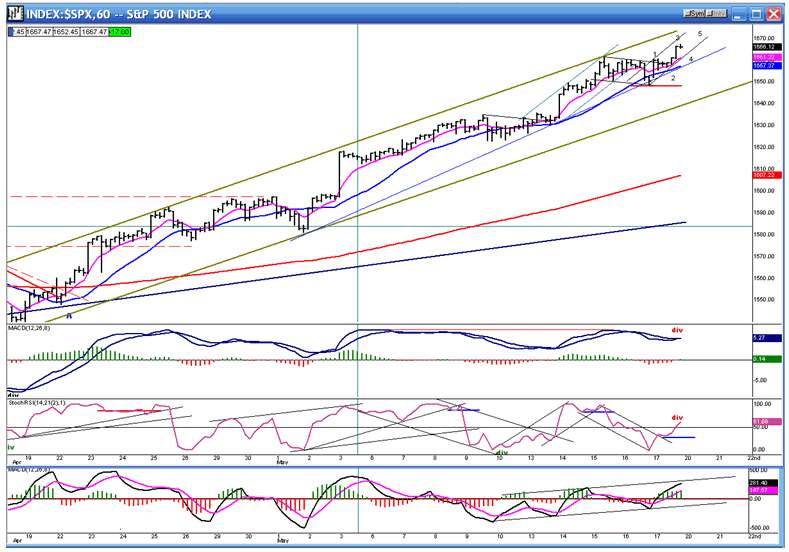Click the black 1666.12 price label
The image size is (789, 552).
click(x=767, y=47)
